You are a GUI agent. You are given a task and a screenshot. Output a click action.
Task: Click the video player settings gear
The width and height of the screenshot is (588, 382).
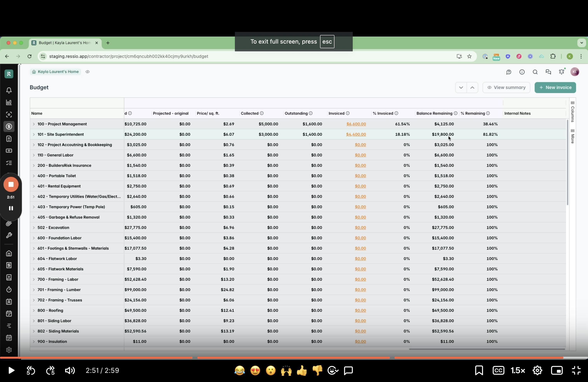[537, 370]
